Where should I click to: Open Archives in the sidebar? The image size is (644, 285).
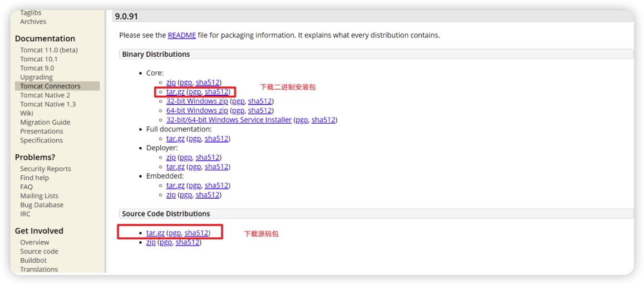coord(33,22)
